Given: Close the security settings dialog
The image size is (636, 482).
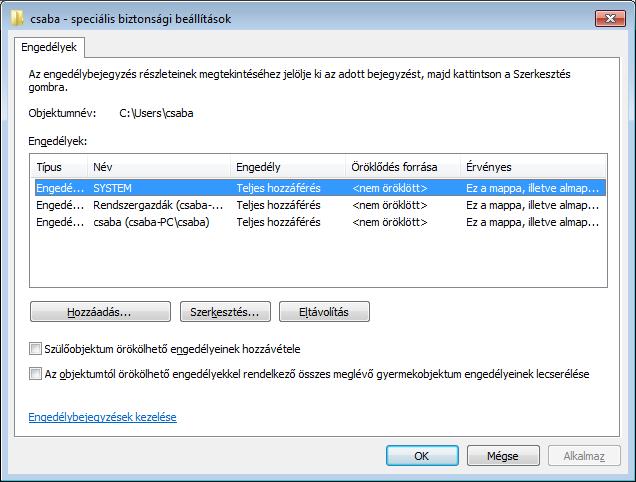Looking at the screenshot, I should click(x=610, y=18).
